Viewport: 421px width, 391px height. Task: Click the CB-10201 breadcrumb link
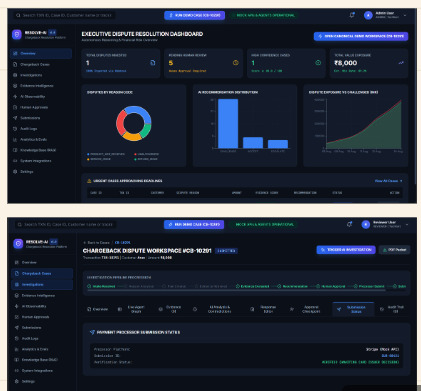tap(122, 243)
